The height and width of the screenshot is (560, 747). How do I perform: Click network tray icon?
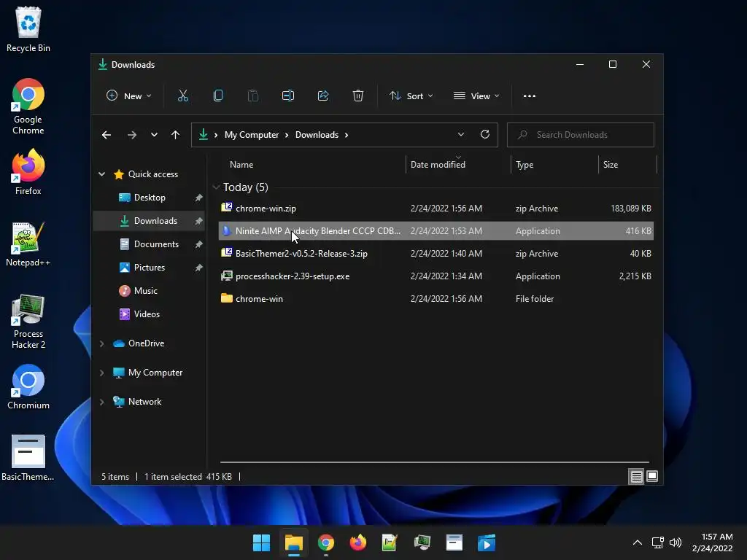(x=657, y=542)
